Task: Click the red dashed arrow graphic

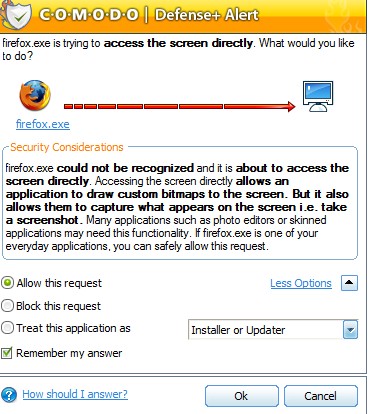Action: (x=180, y=107)
